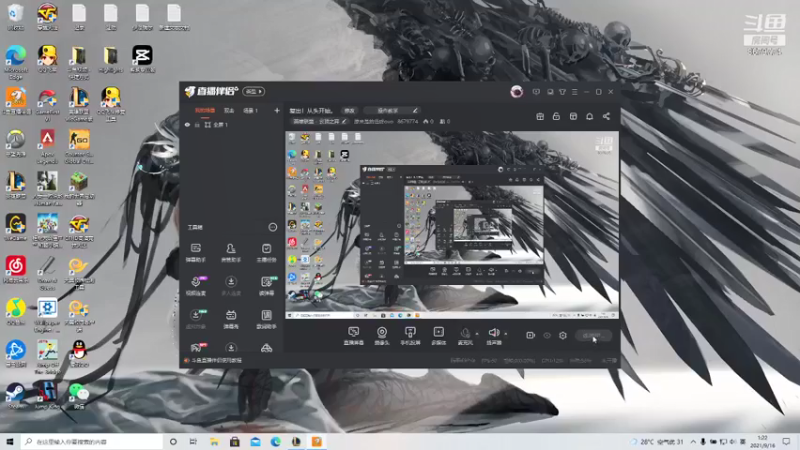This screenshot has height=450, width=800.
Task: Expand the pill button beside the app logo
Action: point(254,91)
